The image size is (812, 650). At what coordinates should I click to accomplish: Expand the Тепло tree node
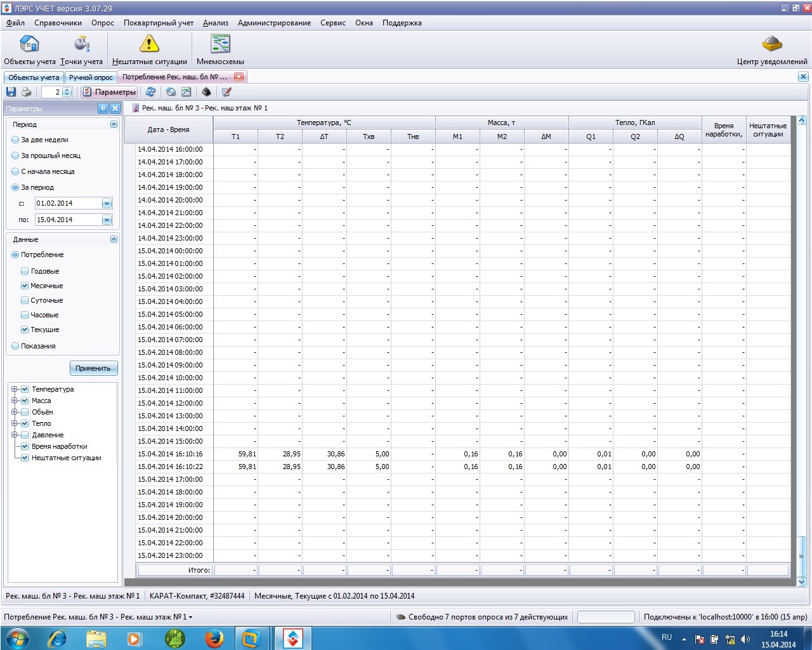pos(14,423)
